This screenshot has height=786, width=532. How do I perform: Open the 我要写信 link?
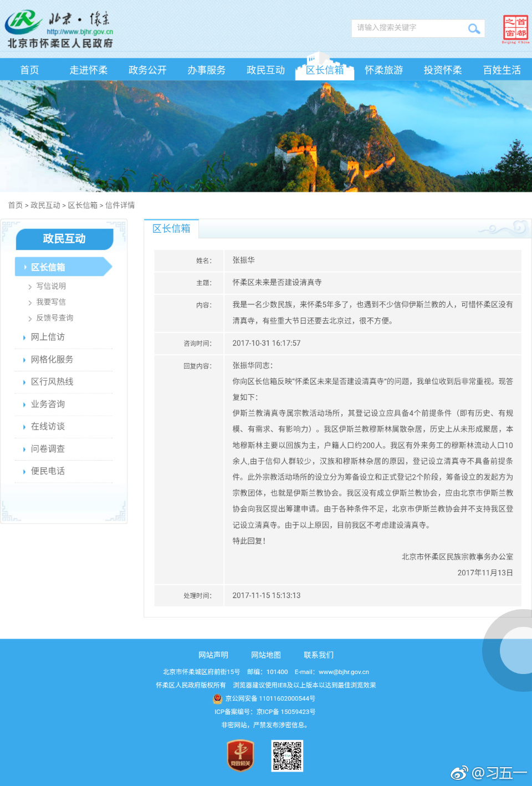click(51, 302)
